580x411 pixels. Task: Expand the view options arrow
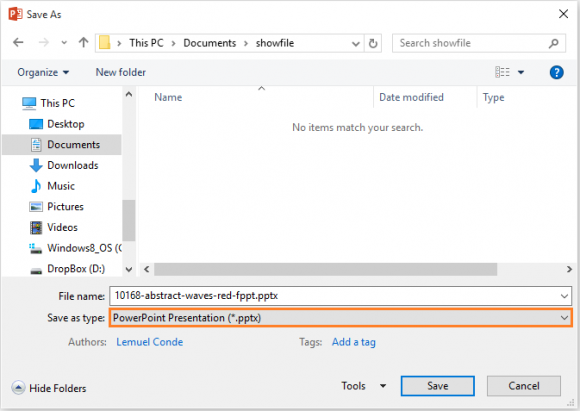[521, 73]
